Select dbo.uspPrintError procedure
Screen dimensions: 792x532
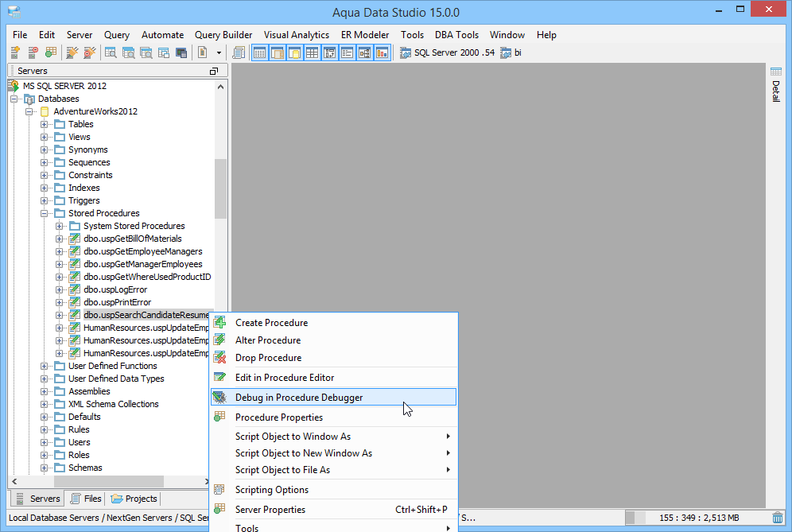point(117,302)
